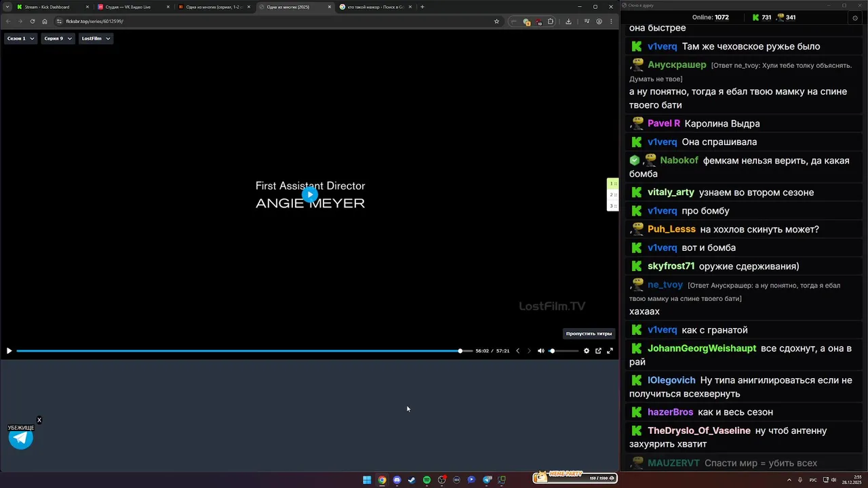
Task: Click username 'JohannGeorgWeishaupt' in the chat
Action: click(x=702, y=348)
